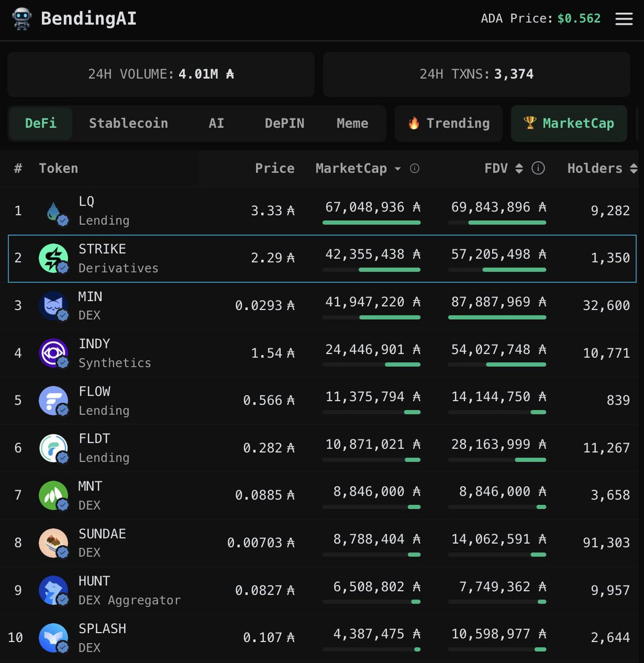
Task: Click the SUNDAE token ice cream icon
Action: coord(54,543)
